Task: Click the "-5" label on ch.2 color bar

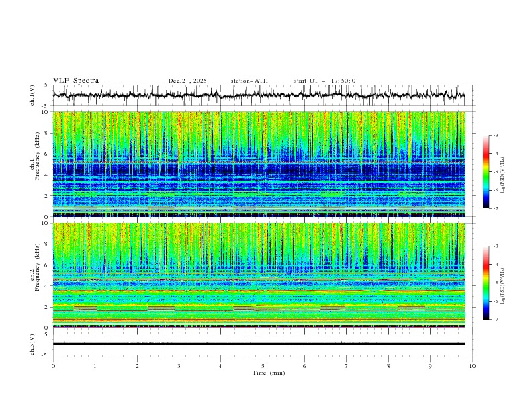Action: coord(495,283)
